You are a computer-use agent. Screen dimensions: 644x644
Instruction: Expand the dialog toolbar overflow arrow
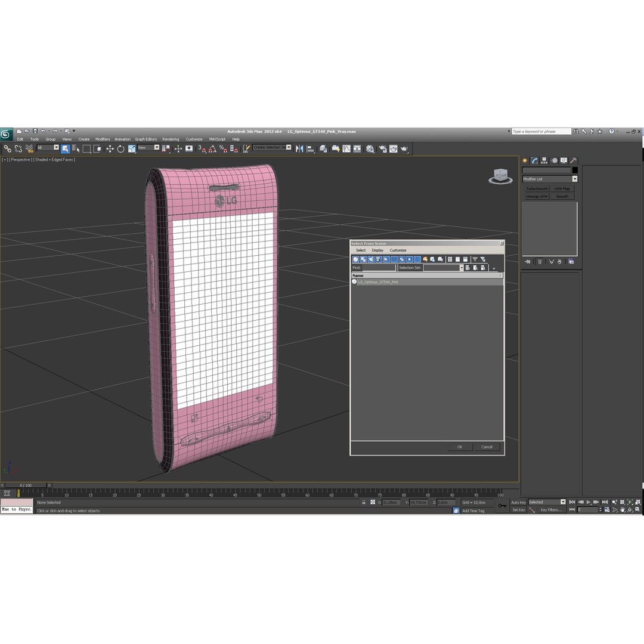coord(494,268)
